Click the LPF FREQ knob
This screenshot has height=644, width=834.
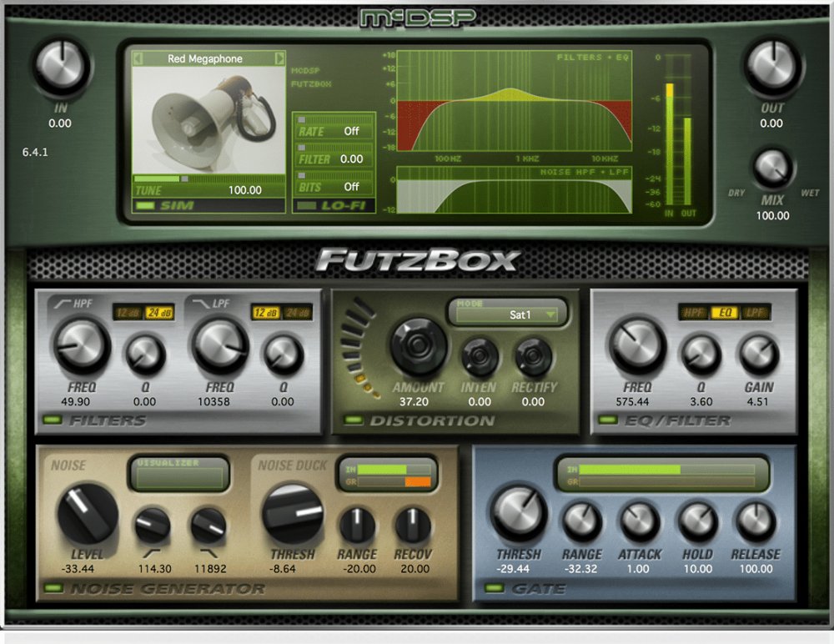[221, 345]
